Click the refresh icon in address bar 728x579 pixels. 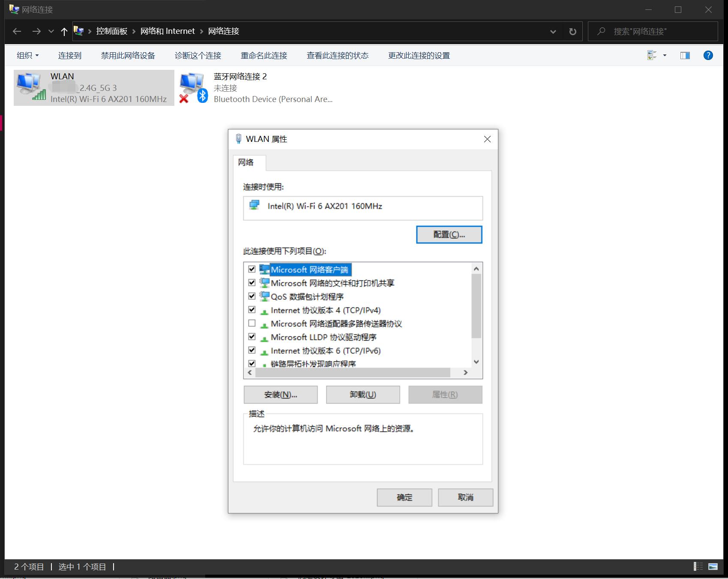(x=572, y=31)
